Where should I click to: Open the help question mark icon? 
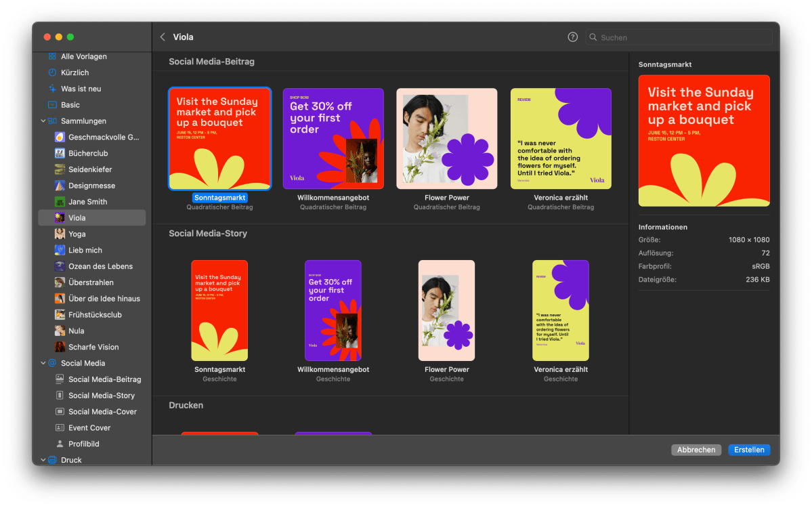[572, 37]
